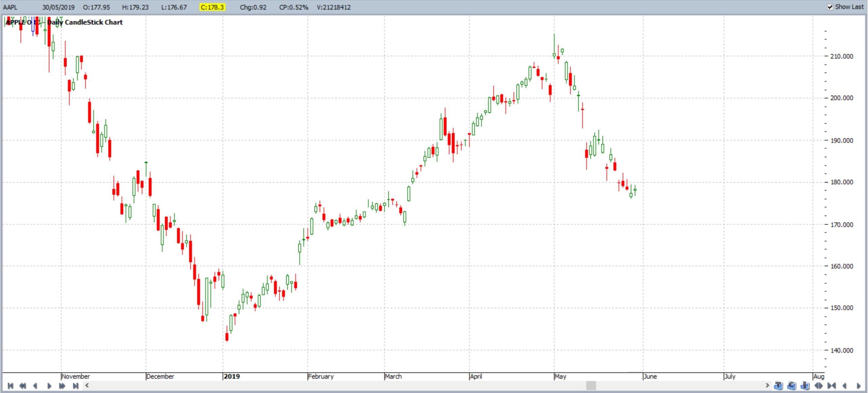Image resolution: width=868 pixels, height=393 pixels.
Task: Click the February label on the time axis
Action: [321, 376]
